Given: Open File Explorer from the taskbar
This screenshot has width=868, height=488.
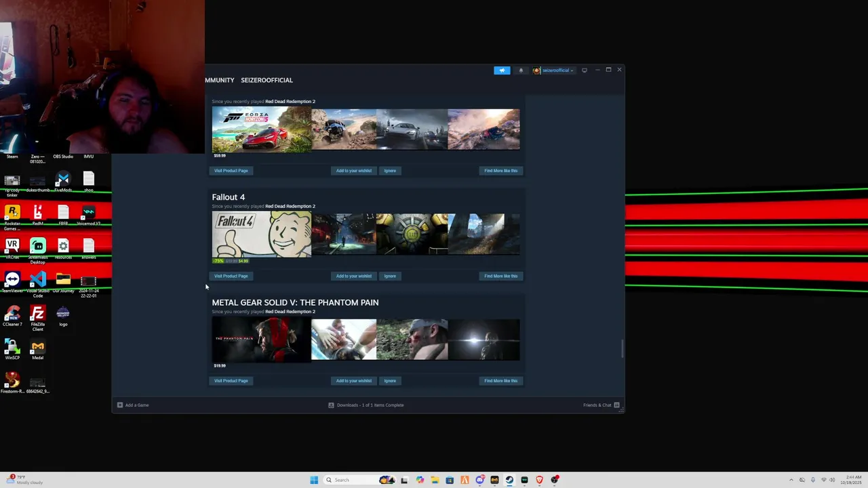Looking at the screenshot, I should coord(435,480).
